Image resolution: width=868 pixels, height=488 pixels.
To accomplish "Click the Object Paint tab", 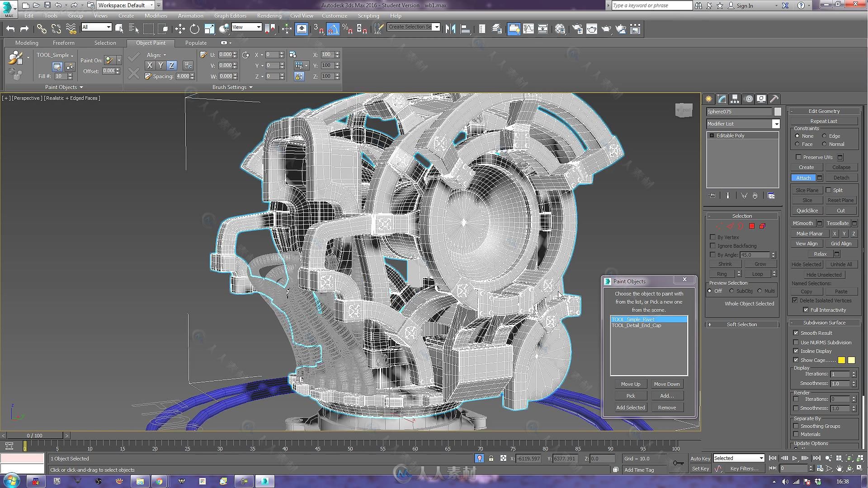I will coord(150,42).
